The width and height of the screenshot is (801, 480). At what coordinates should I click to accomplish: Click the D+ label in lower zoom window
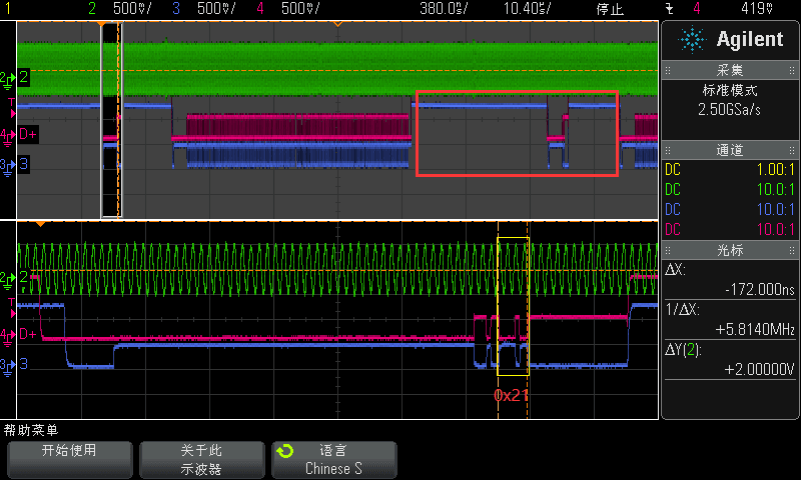27,334
